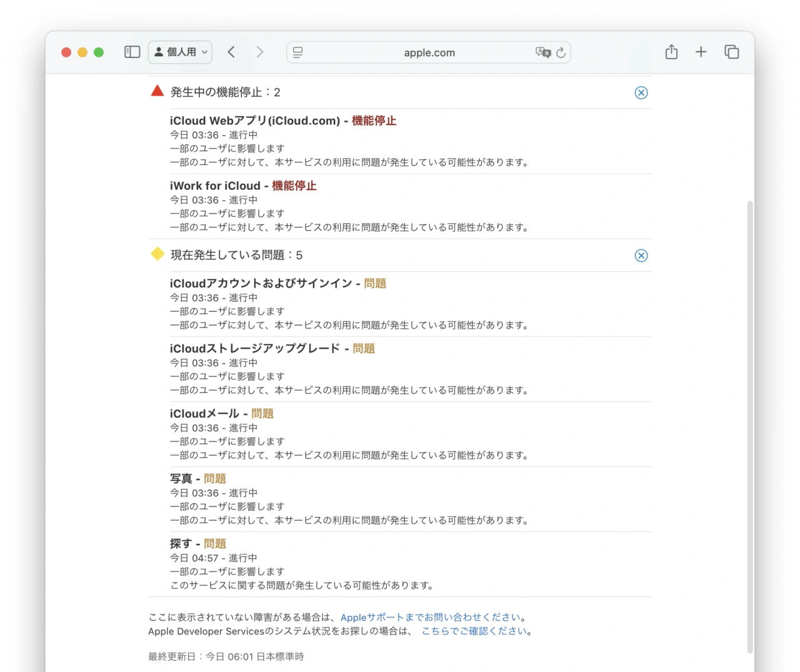
Task: Click the apple.com address bar
Action: [x=429, y=52]
